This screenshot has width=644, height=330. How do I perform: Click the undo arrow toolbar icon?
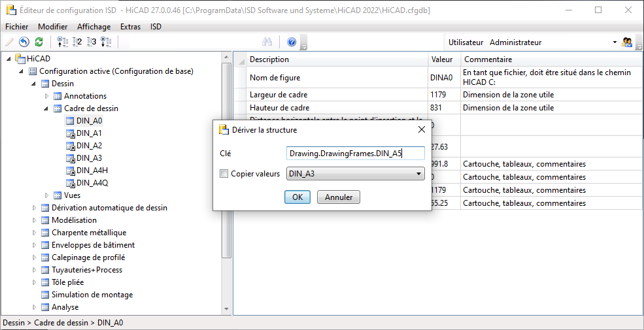[x=24, y=42]
